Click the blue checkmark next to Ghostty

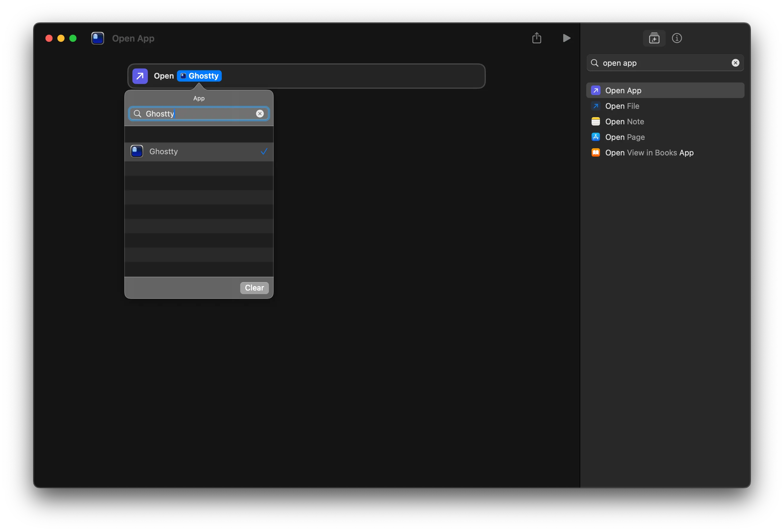tap(264, 152)
